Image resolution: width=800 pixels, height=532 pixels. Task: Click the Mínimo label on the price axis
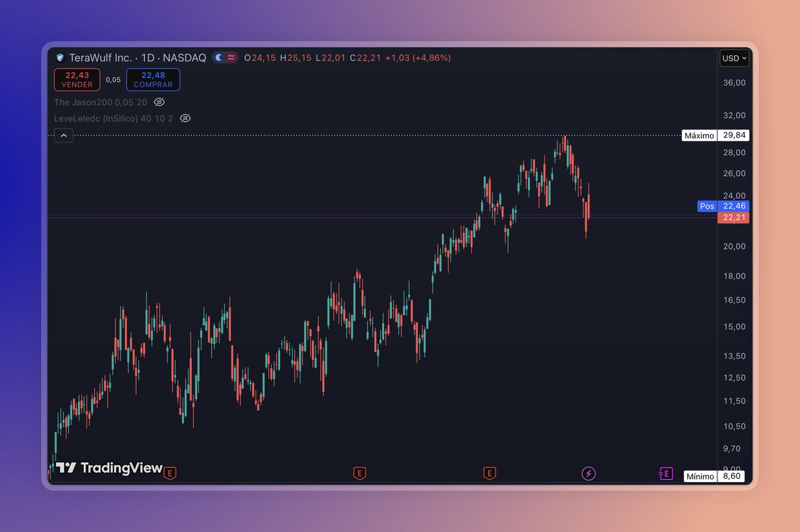click(x=700, y=476)
